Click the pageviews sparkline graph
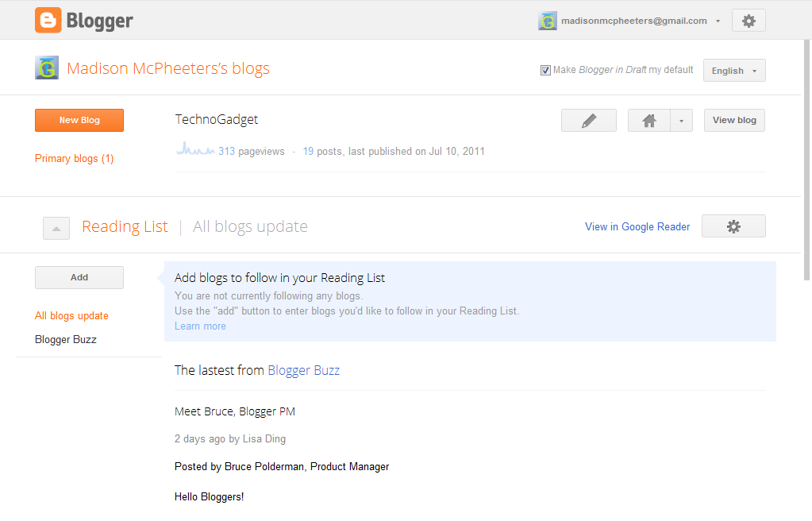Viewport: 812px width, 521px height. coord(195,150)
